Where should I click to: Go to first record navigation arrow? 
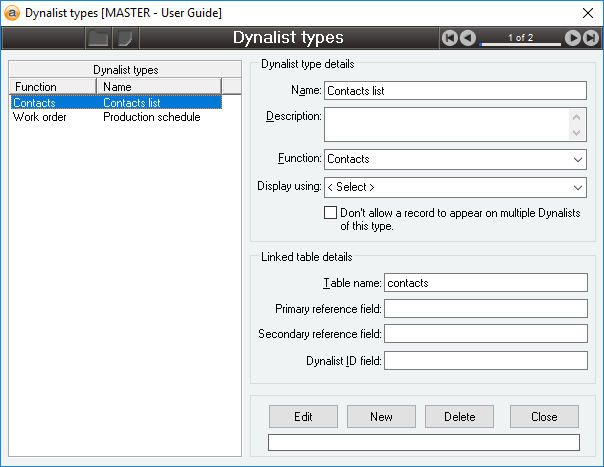point(450,38)
